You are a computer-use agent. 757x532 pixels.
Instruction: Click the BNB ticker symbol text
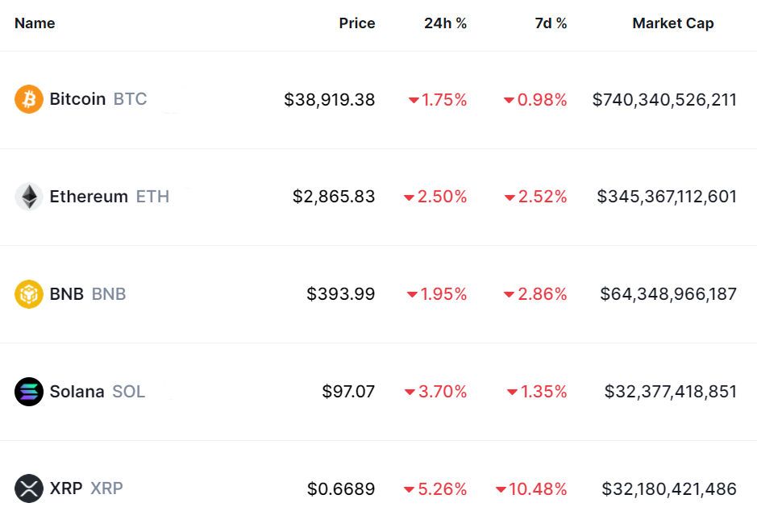(x=109, y=294)
